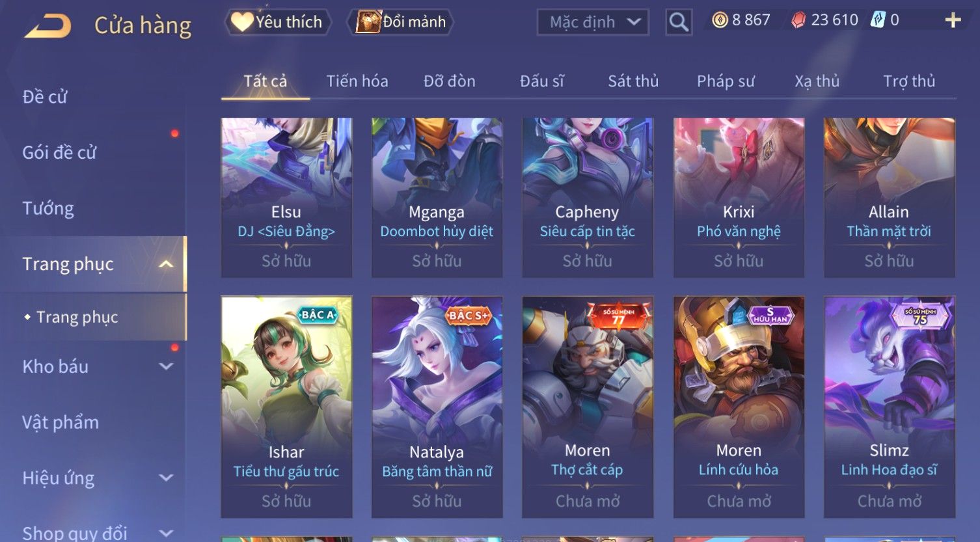The height and width of the screenshot is (542, 980).
Task: Click the back arrow icon
Action: click(48, 26)
